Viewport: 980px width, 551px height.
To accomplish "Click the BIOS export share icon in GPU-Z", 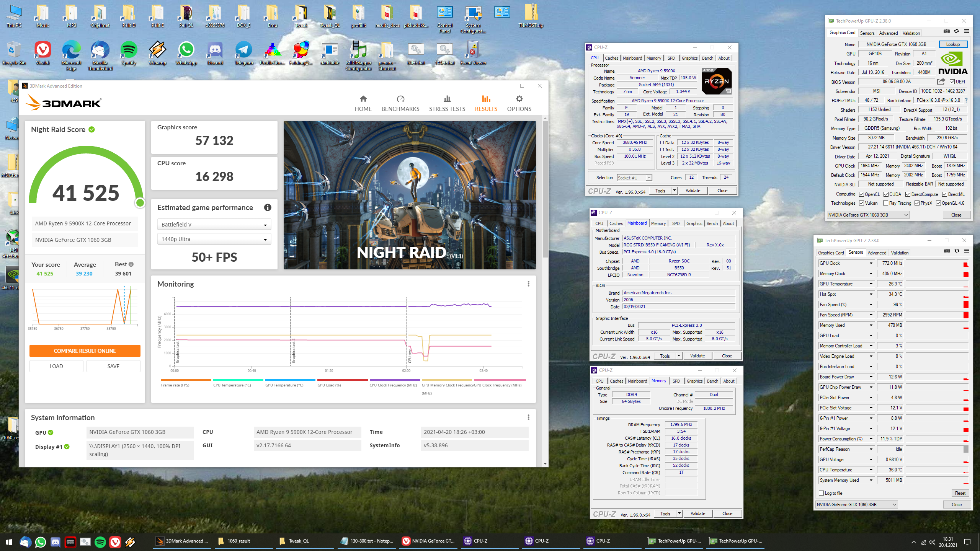I will click(941, 82).
